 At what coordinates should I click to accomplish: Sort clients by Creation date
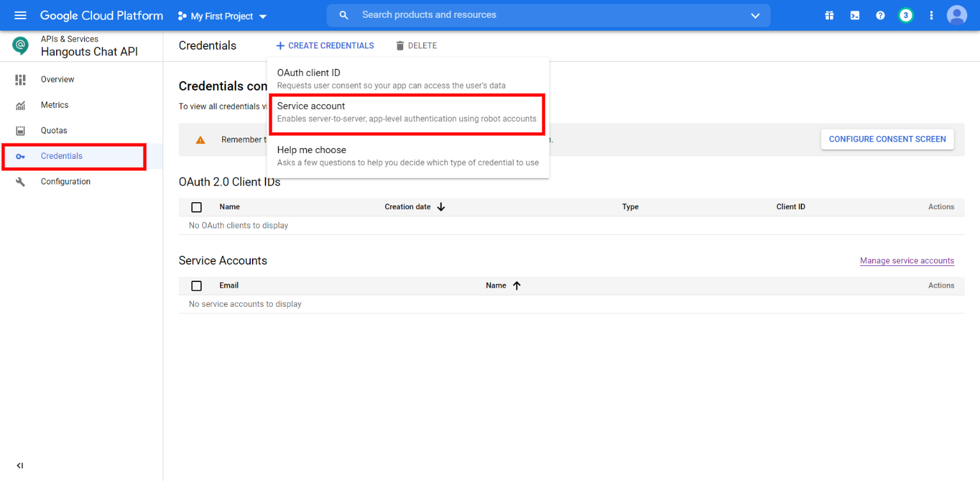(414, 207)
